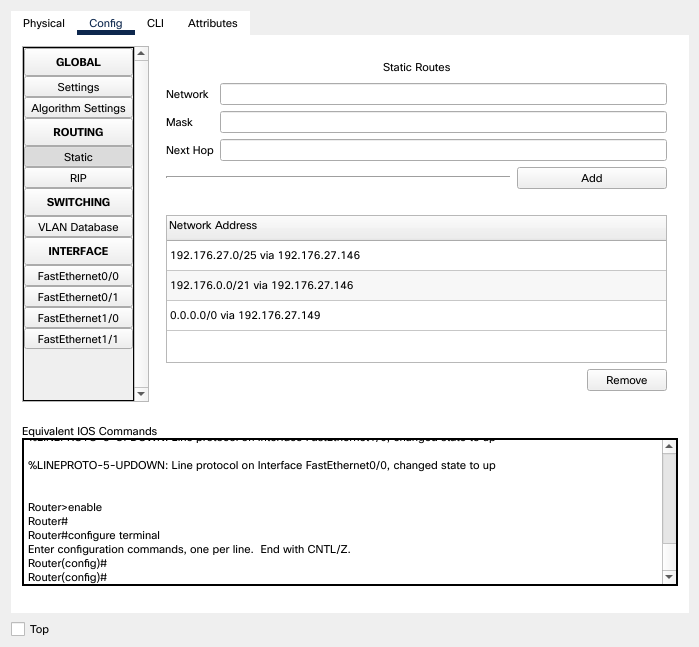Configure FastEthernet0/0 interface

[x=78, y=276]
